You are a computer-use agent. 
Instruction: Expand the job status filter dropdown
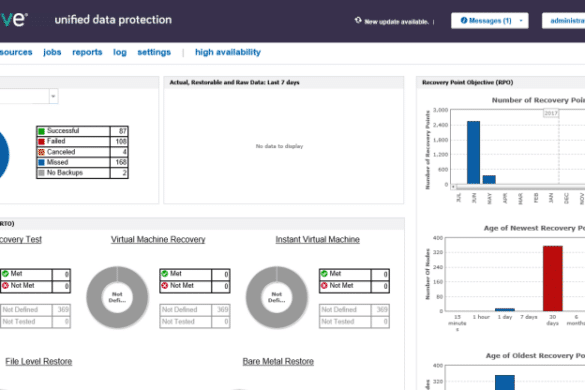click(x=53, y=96)
